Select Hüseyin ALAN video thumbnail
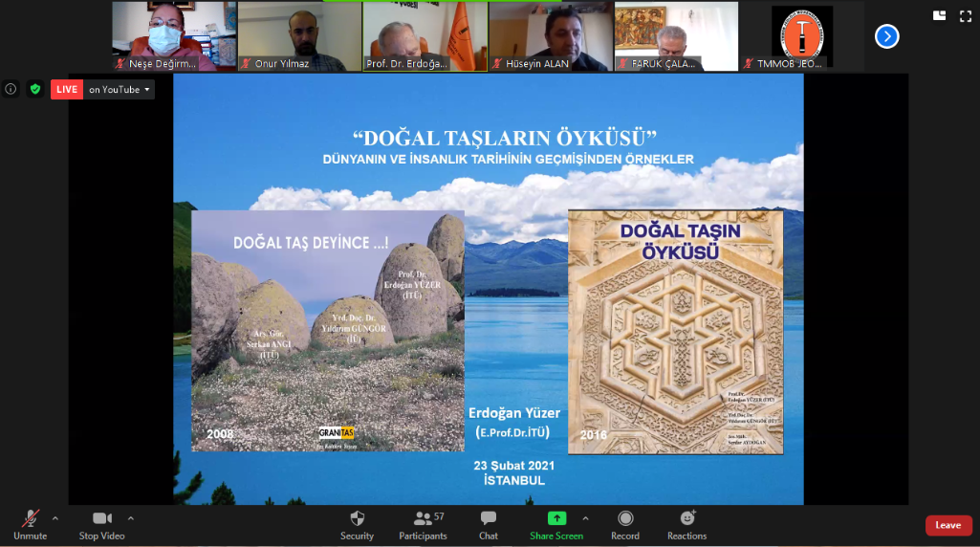This screenshot has height=547, width=980. (x=552, y=35)
